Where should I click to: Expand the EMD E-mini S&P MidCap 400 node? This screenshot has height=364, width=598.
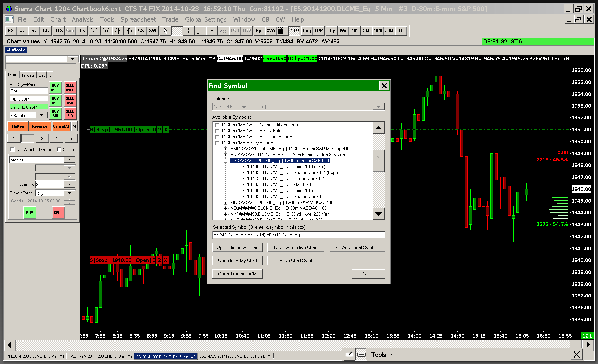point(226,149)
